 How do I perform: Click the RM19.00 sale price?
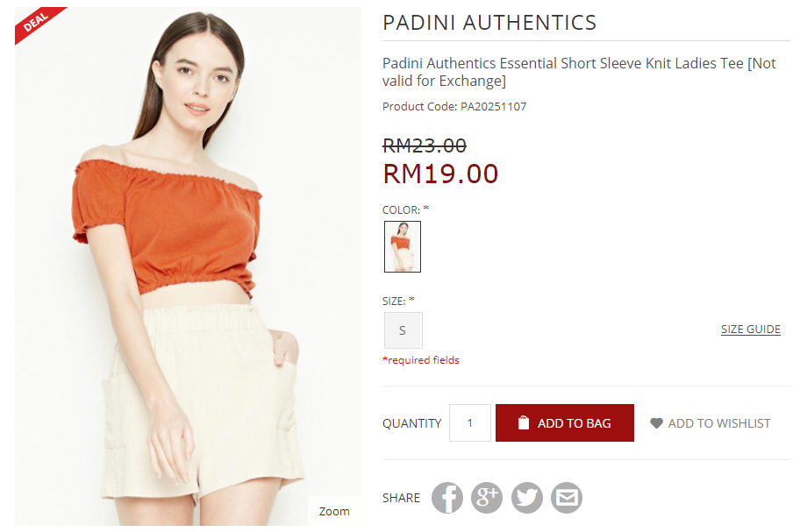click(x=440, y=174)
